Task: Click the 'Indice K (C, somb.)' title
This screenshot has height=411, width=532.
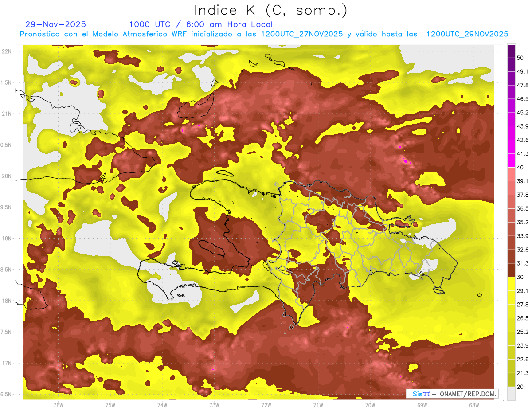Action: 270,11
